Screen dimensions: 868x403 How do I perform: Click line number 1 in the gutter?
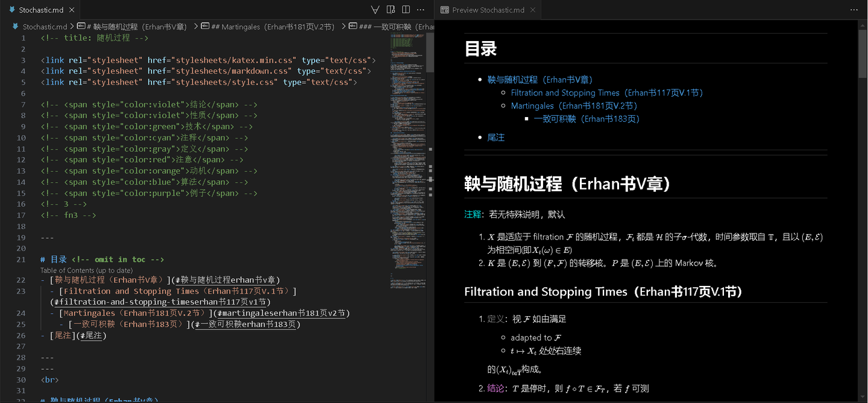click(x=24, y=38)
